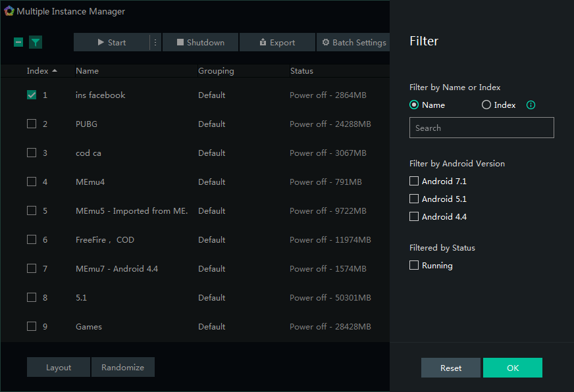Export the selected instance
Viewport: 574px width, 392px height.
pyautogui.click(x=276, y=42)
